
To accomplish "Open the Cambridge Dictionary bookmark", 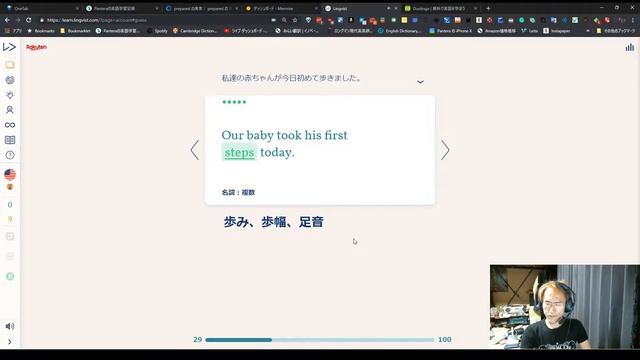I will point(195,31).
